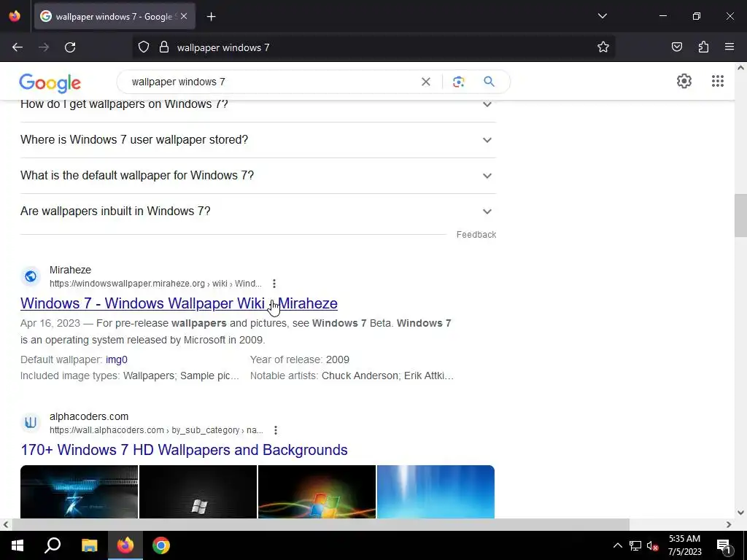Viewport: 747px width, 560px height.
Task: Click the wall.alphacoders.com URL breadcrumb
Action: point(156,430)
